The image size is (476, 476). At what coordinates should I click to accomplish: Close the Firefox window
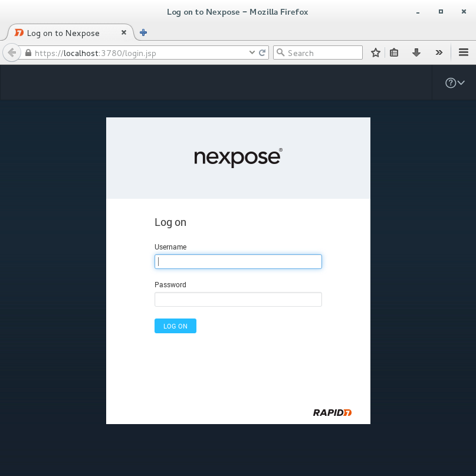pos(464,12)
